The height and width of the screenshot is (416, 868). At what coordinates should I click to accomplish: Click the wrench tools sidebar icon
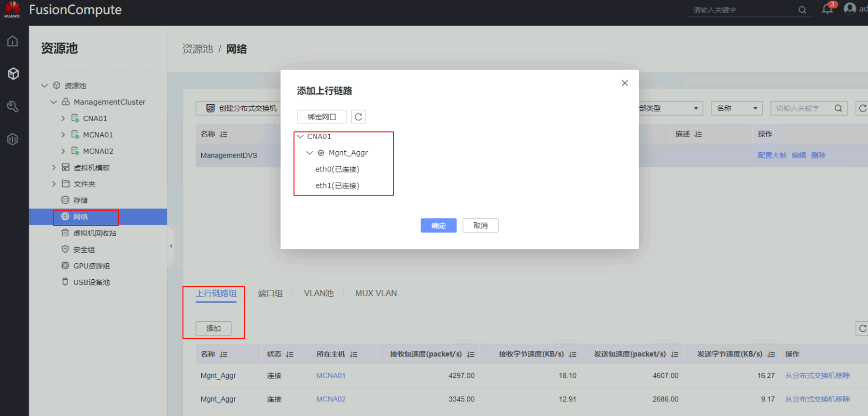click(x=13, y=106)
